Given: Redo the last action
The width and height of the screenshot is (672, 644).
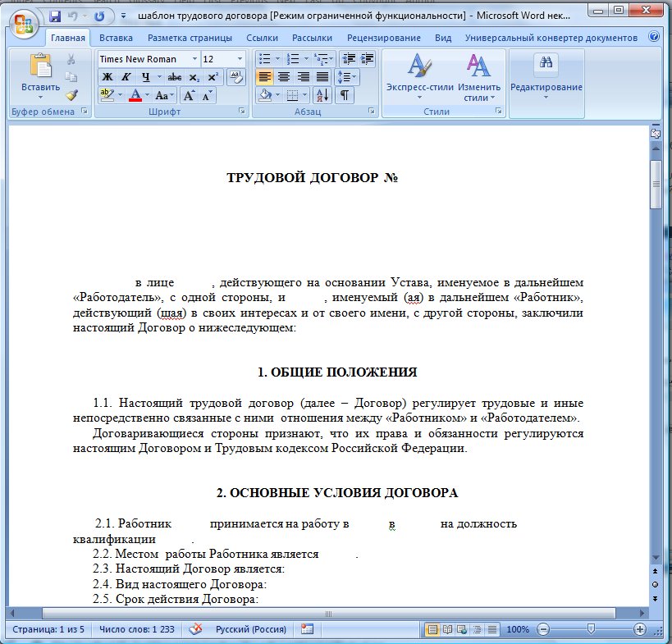Looking at the screenshot, I should pos(99,16).
